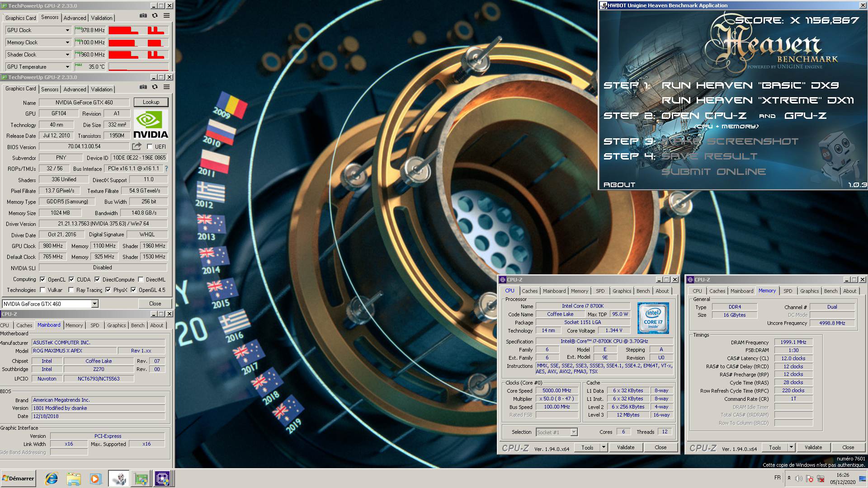Open Internet Explorer from the taskbar
This screenshot has width=868, height=488.
(x=52, y=479)
